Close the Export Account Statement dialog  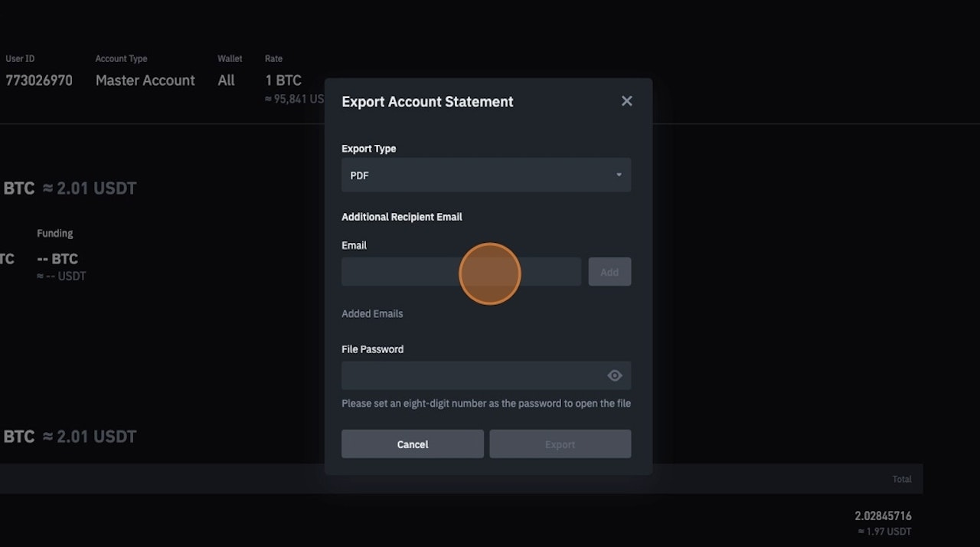pos(626,100)
